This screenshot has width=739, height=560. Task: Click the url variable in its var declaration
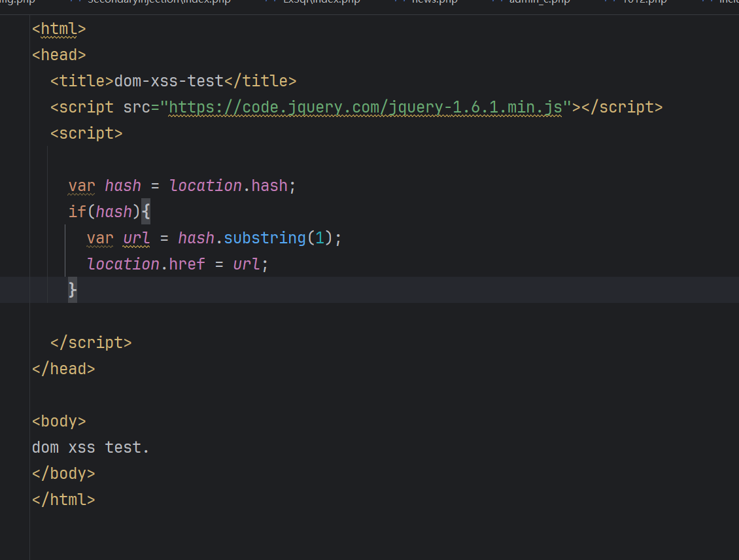coord(136,238)
